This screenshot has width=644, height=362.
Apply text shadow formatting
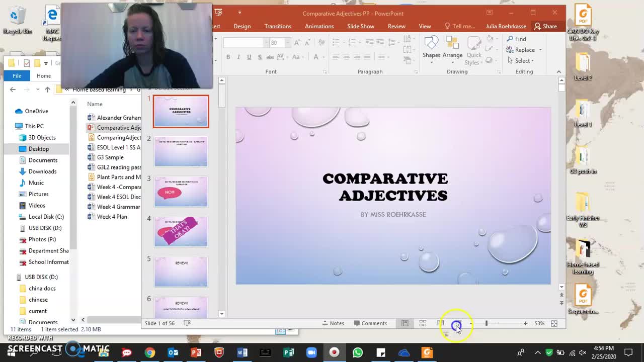260,57
